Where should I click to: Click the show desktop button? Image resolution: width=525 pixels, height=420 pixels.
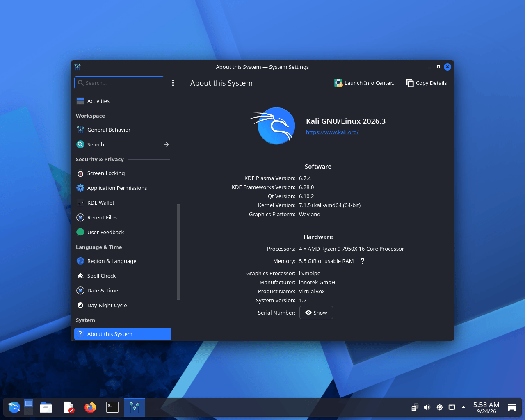coord(512,407)
